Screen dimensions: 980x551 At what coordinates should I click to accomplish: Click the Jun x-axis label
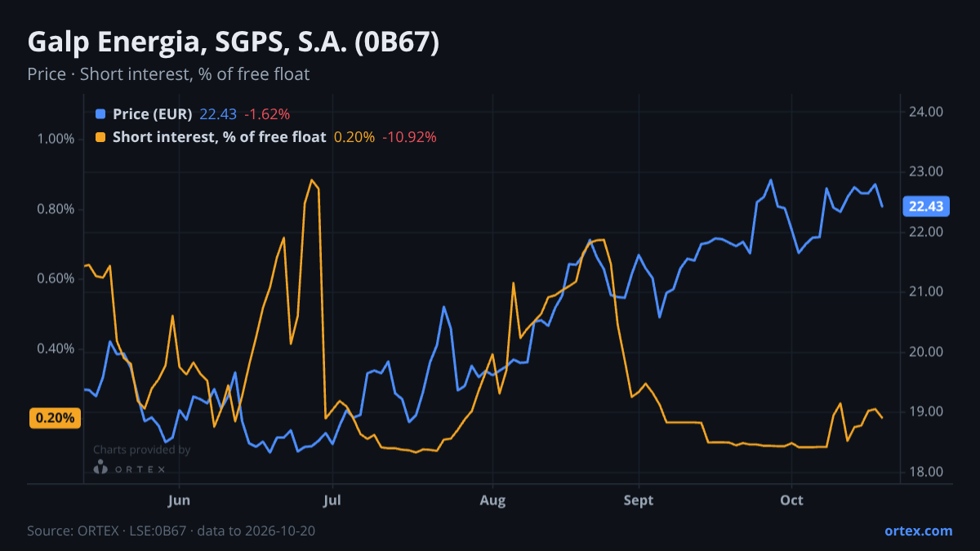pyautogui.click(x=178, y=500)
